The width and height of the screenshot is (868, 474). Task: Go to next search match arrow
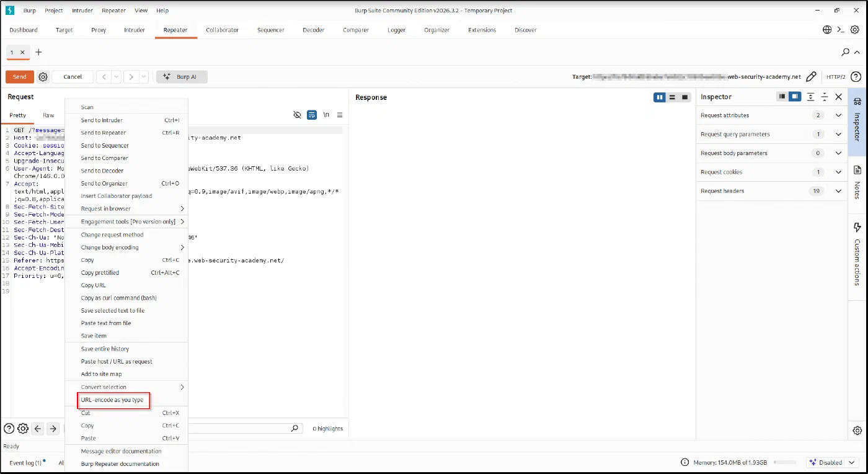53,429
